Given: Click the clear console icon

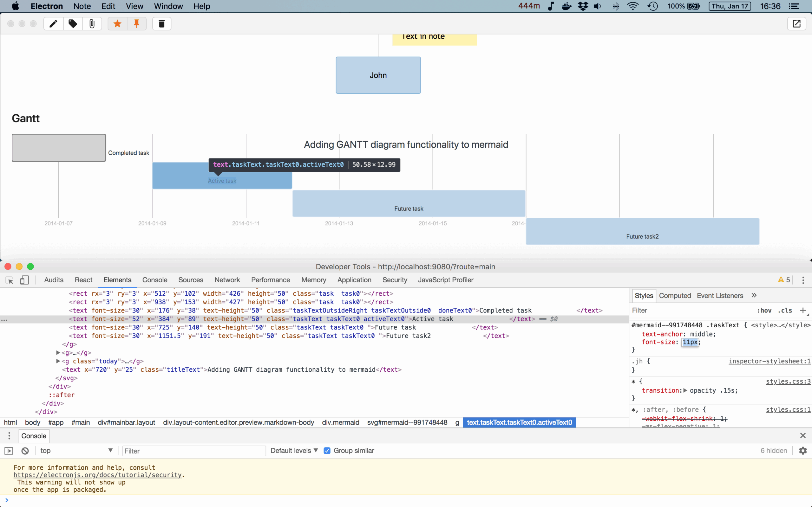Looking at the screenshot, I should click(x=25, y=451).
